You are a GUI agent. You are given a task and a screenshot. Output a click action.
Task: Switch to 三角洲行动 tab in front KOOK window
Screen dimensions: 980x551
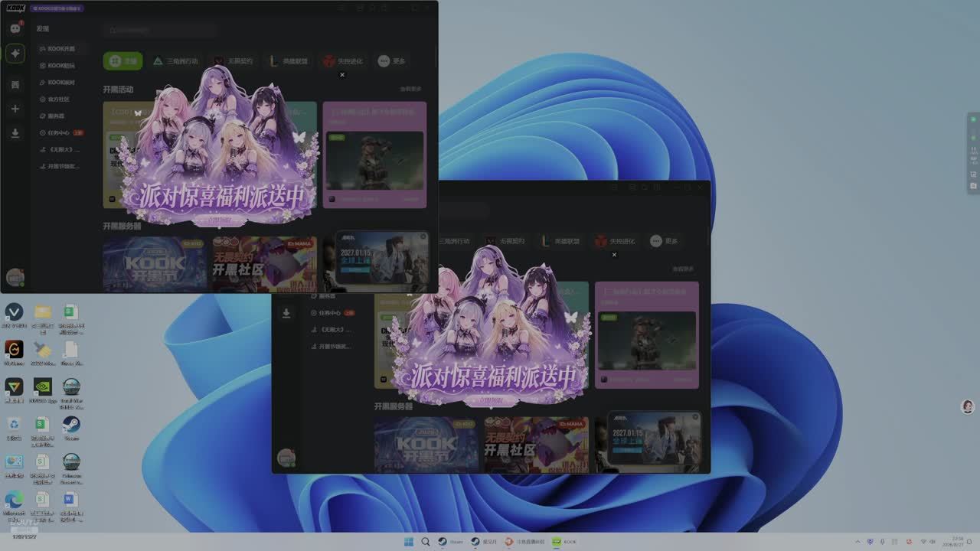[x=175, y=61]
